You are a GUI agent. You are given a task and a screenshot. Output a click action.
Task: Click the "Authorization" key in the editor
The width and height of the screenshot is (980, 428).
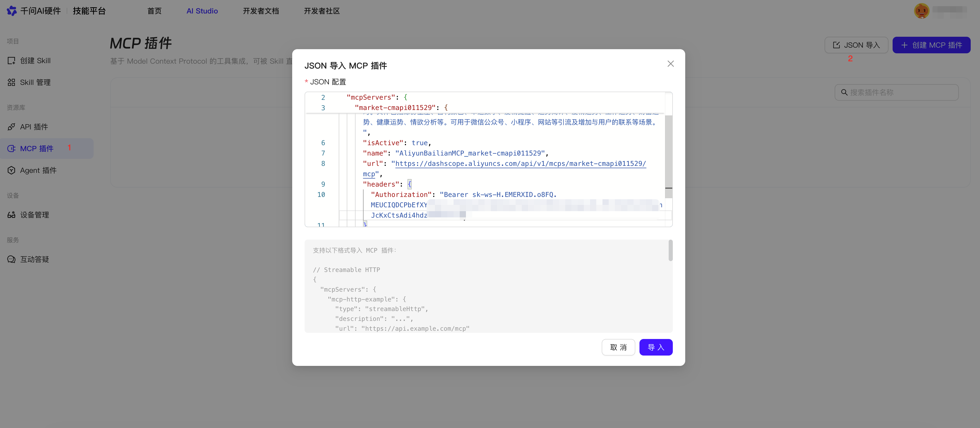(x=401, y=195)
